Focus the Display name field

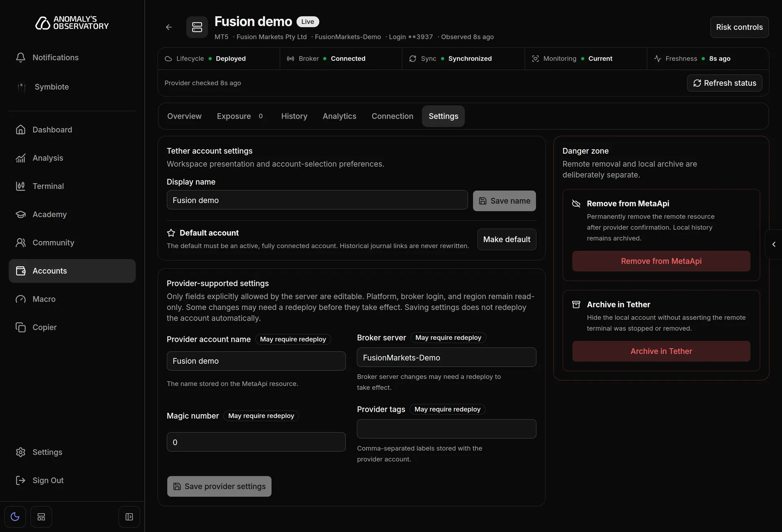pos(317,200)
